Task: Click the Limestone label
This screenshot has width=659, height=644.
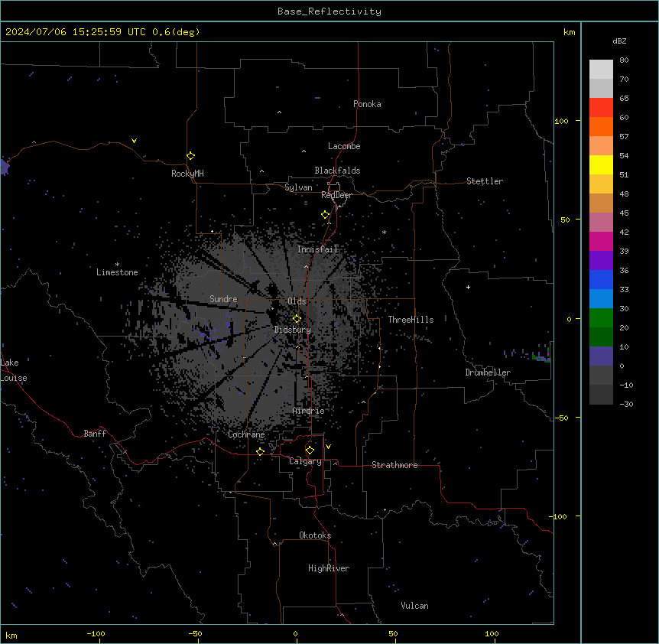Action: pos(117,272)
